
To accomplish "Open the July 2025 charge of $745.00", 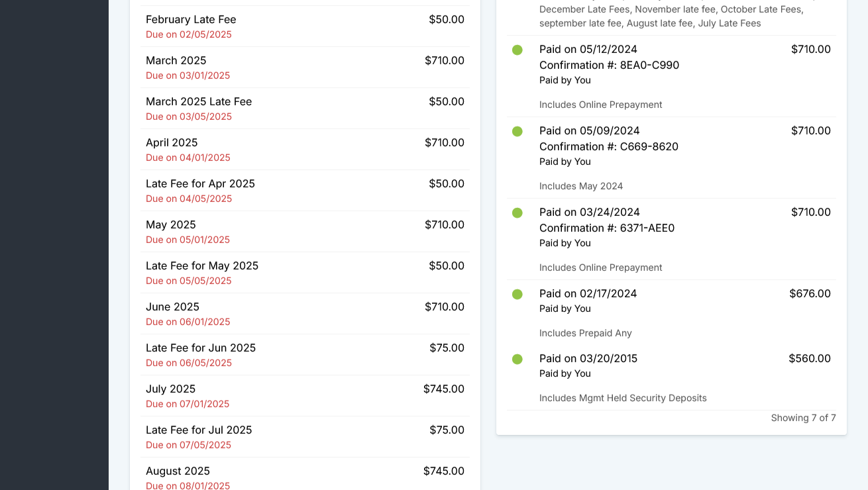I will [305, 396].
